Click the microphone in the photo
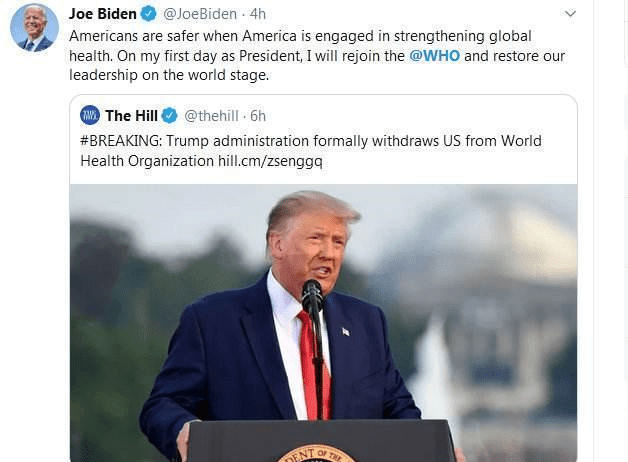Screen dimensions: 628x462 click(312, 296)
